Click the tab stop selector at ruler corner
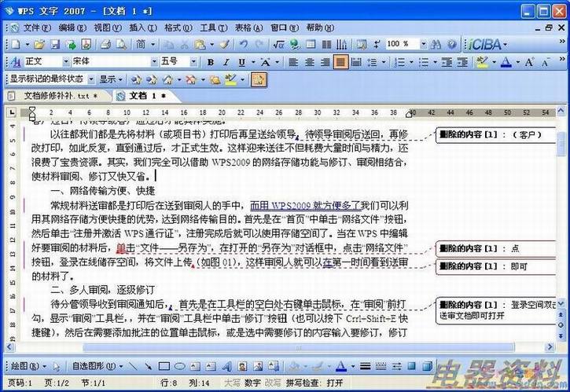 [x=12, y=112]
